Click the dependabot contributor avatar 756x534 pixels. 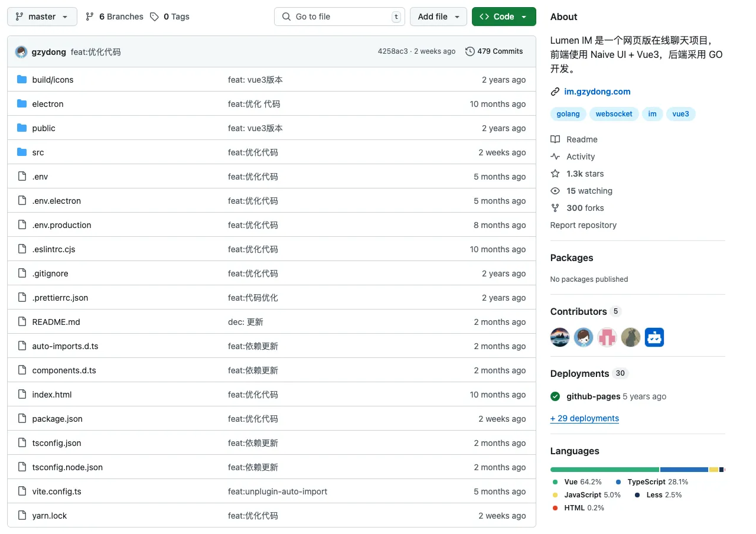click(x=654, y=337)
